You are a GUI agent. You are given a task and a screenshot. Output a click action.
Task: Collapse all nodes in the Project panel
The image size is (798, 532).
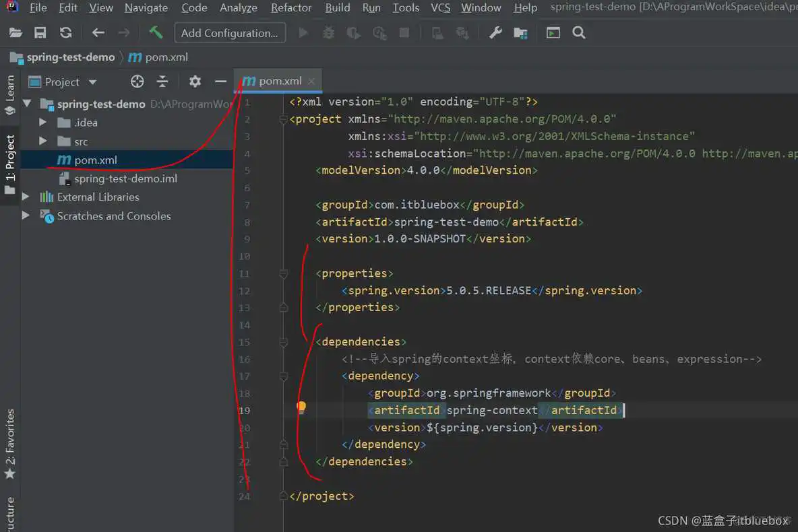tap(163, 81)
